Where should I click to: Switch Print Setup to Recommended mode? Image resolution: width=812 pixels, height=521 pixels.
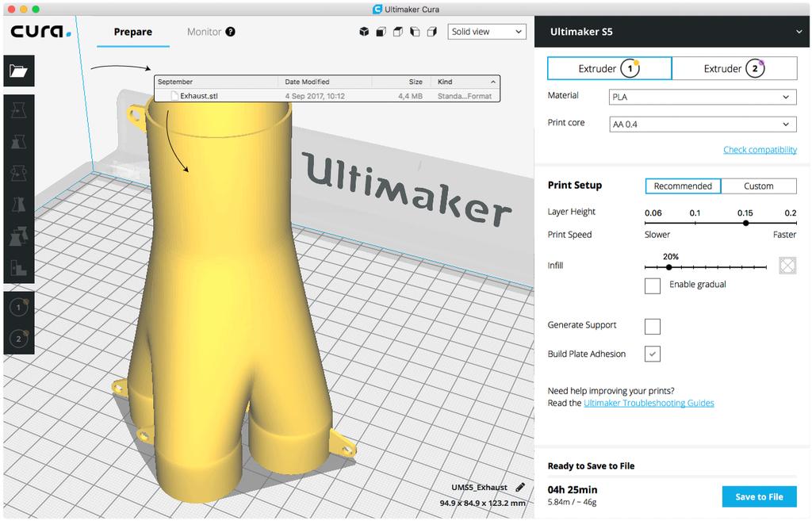683,186
